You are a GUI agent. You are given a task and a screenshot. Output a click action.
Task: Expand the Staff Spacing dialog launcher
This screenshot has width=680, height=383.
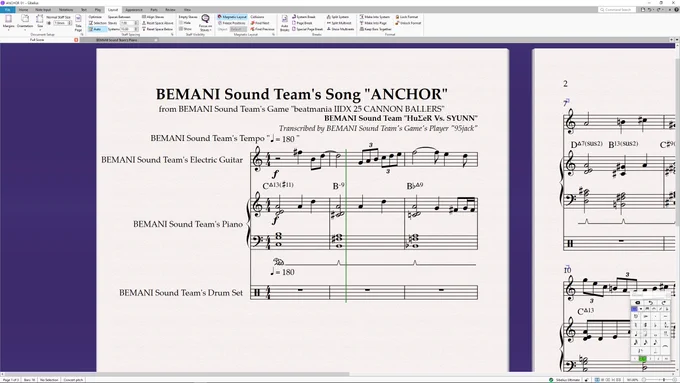[172, 34]
